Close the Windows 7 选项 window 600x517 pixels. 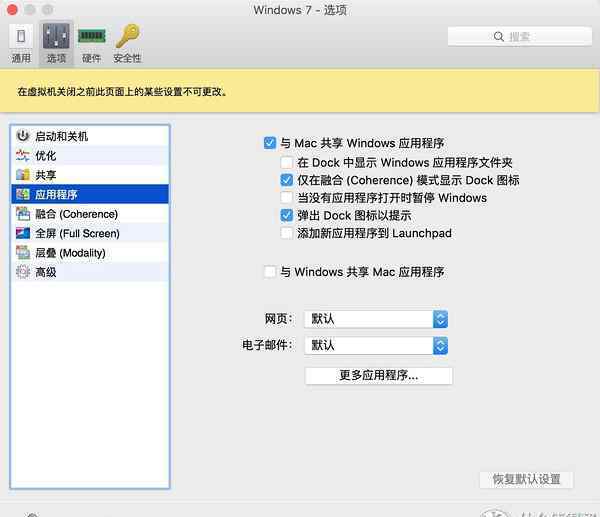tap(12, 10)
